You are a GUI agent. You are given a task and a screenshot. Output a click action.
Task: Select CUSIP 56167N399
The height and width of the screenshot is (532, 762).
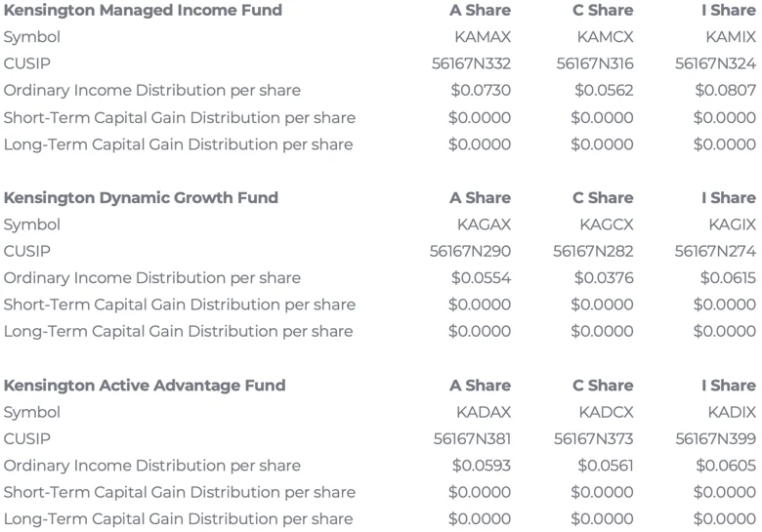click(716, 439)
